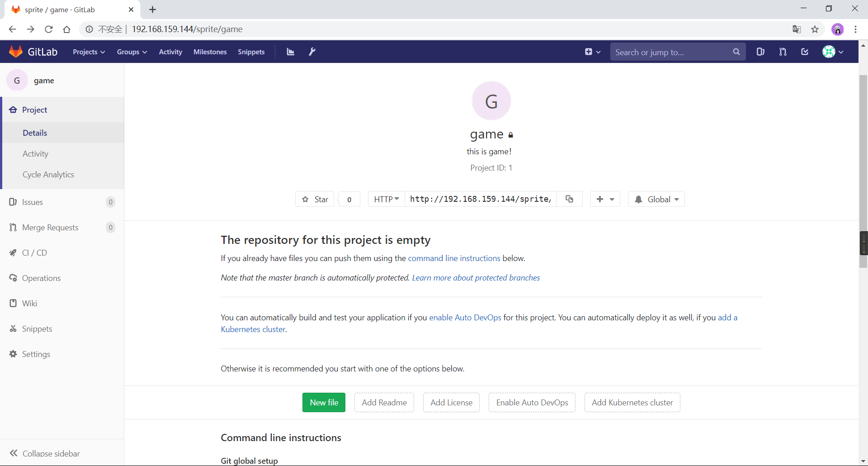Go to Activity in top navbar
The width and height of the screenshot is (868, 466).
pyautogui.click(x=170, y=52)
